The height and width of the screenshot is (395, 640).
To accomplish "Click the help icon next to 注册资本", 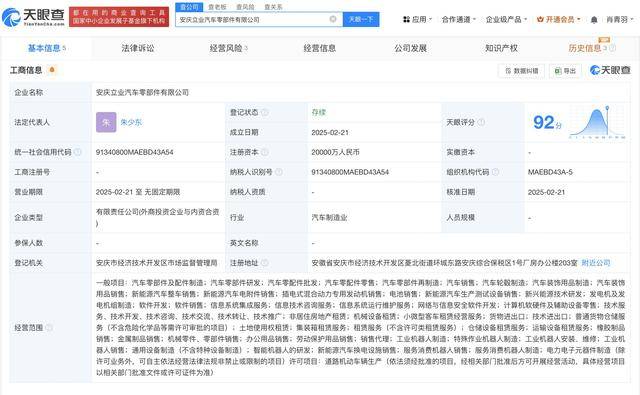I will pyautogui.click(x=264, y=152).
